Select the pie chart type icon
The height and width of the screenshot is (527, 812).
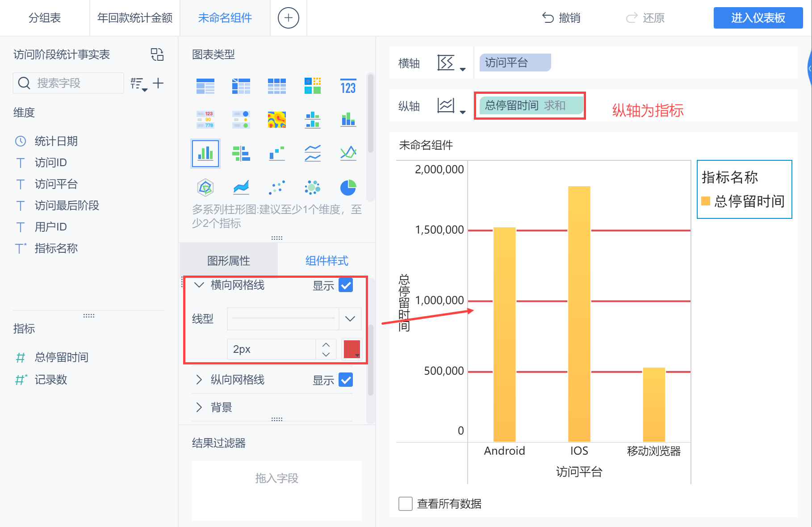[348, 188]
